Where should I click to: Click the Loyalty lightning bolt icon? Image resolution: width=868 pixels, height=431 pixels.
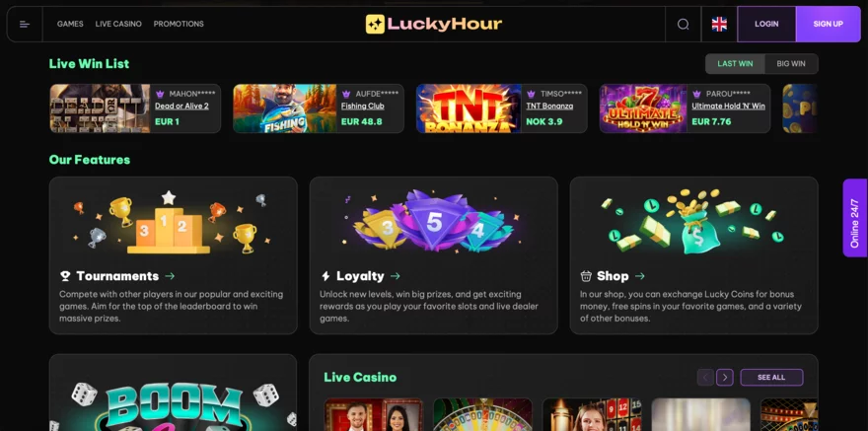(x=325, y=275)
